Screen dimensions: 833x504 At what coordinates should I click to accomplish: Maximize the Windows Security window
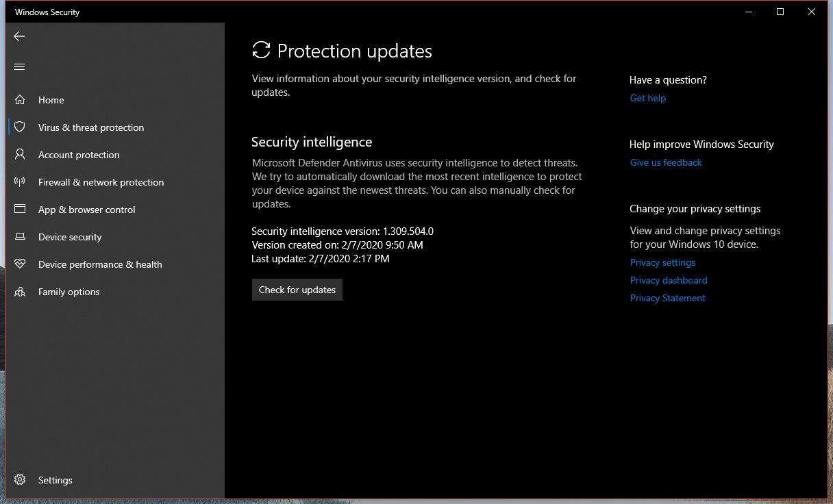click(780, 12)
